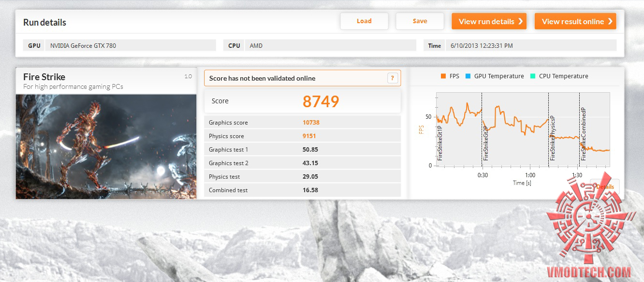Click the FireStrikeGt2P chart marker label
The width and height of the screenshot is (644, 282).
click(x=486, y=143)
